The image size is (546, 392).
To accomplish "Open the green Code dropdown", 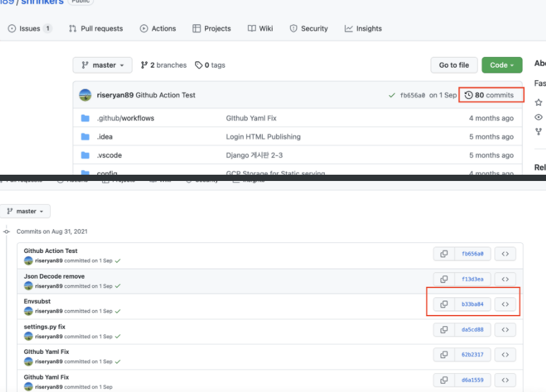I will click(x=501, y=65).
